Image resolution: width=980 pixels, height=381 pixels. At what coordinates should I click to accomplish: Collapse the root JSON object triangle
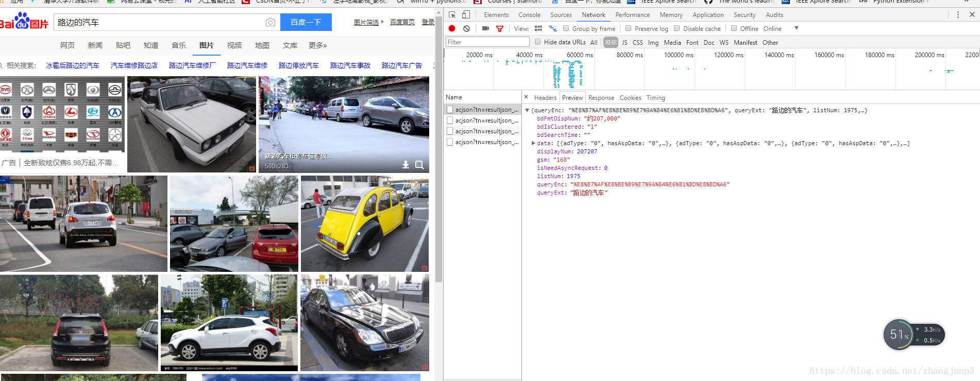[527, 110]
